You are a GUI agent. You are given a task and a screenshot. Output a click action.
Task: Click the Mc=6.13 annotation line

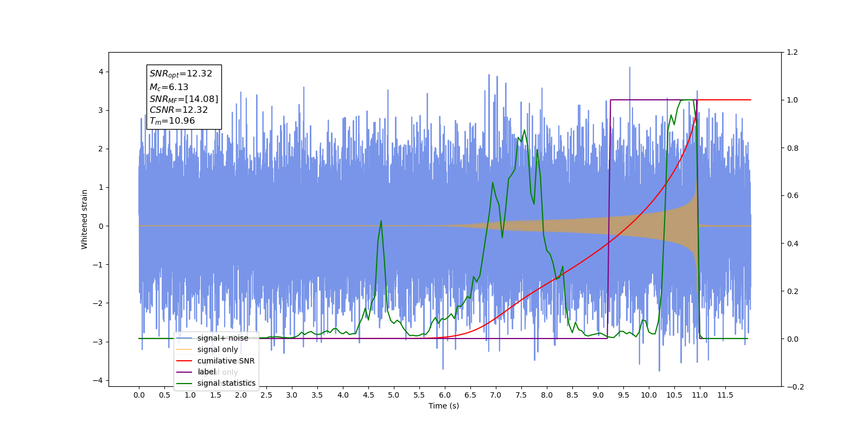[x=169, y=87]
